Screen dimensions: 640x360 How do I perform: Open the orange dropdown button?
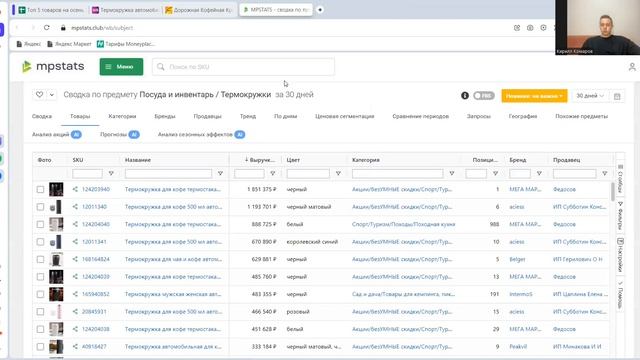pyautogui.click(x=534, y=96)
